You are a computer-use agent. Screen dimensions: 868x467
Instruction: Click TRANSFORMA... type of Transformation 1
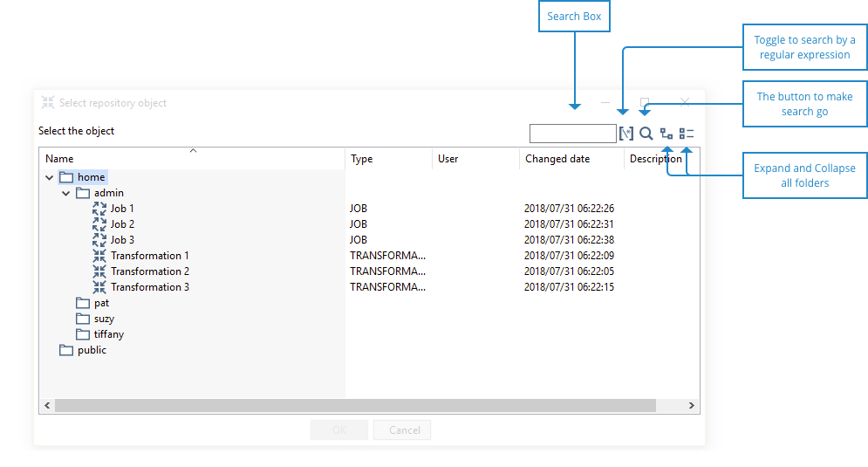coord(387,256)
